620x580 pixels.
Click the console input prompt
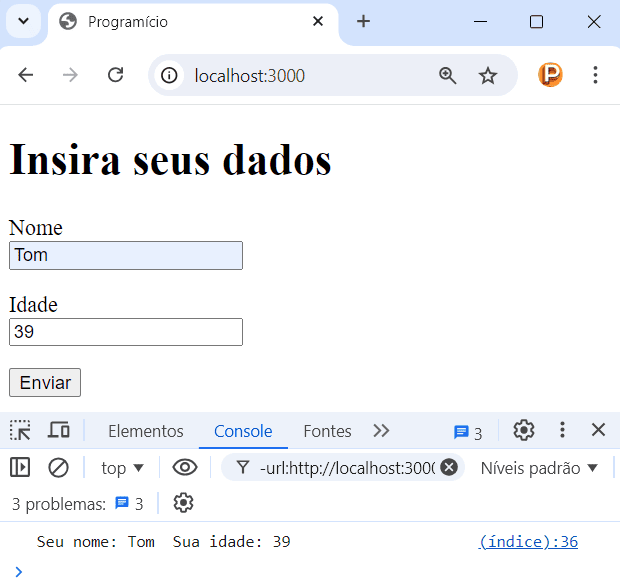tap(316, 571)
